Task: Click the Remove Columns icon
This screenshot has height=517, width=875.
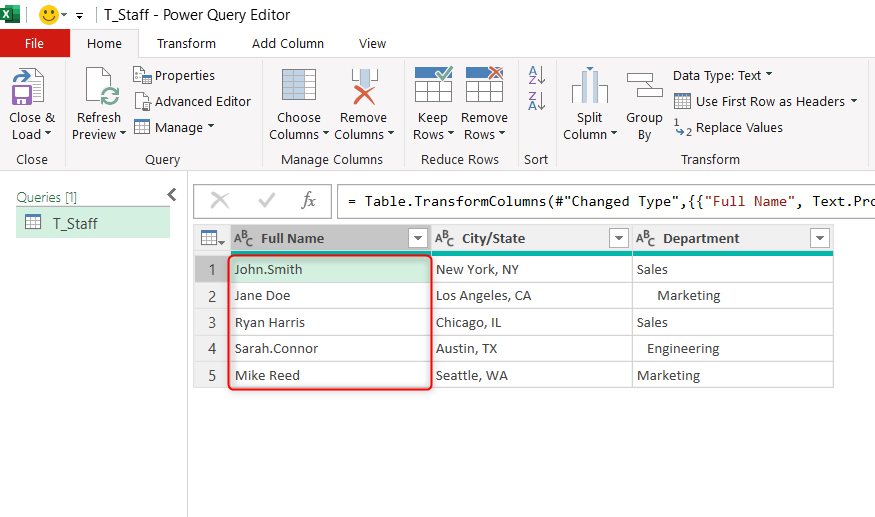Action: click(364, 86)
